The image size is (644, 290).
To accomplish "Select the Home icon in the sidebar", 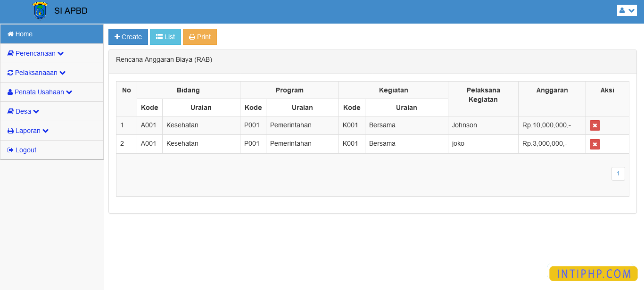I will [x=10, y=33].
